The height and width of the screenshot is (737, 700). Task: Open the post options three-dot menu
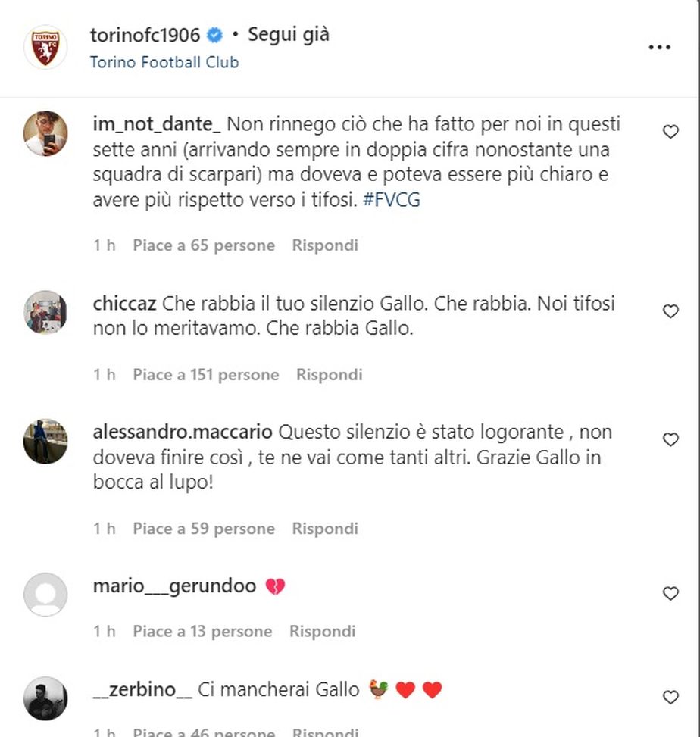pos(660,47)
